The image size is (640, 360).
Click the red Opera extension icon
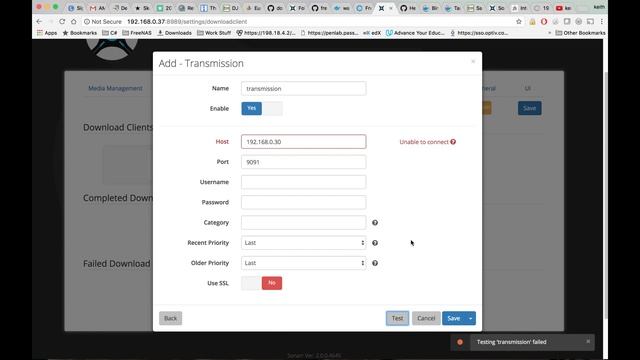(544, 21)
